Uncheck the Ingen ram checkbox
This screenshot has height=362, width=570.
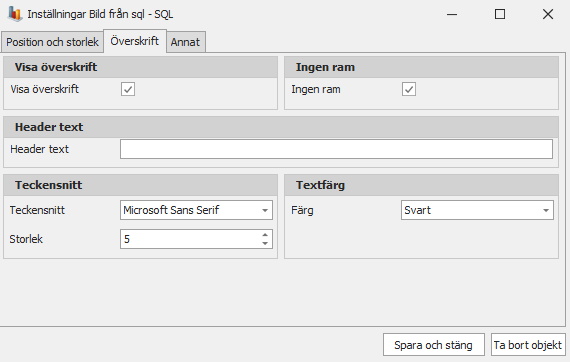click(409, 89)
